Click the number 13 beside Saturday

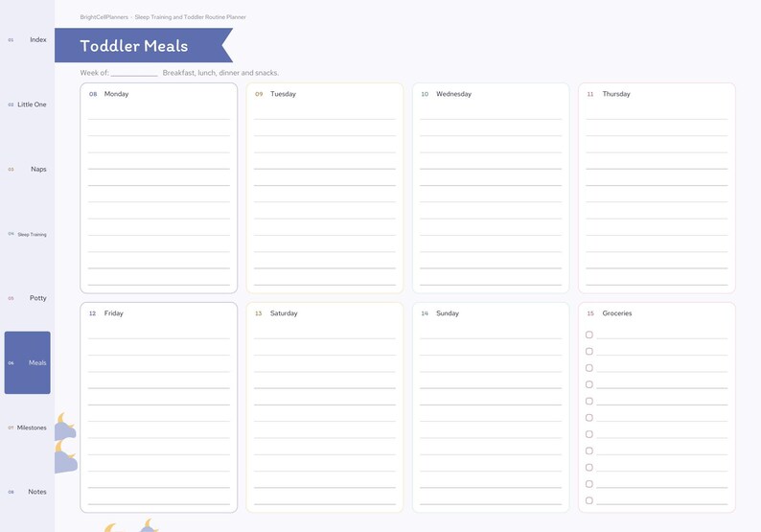click(x=258, y=313)
